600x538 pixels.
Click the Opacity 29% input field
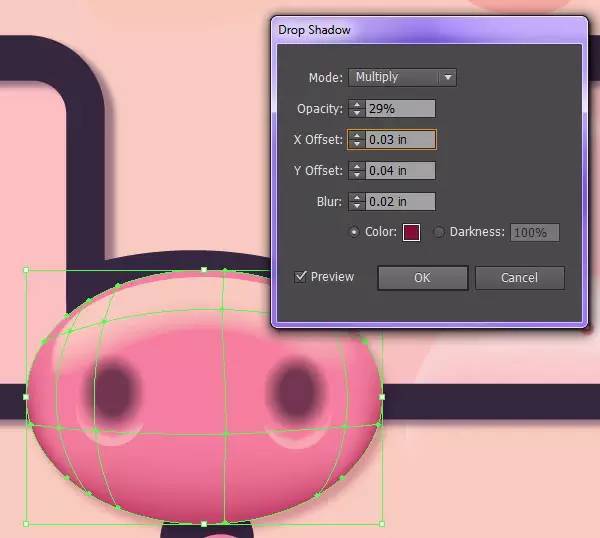[x=400, y=109]
